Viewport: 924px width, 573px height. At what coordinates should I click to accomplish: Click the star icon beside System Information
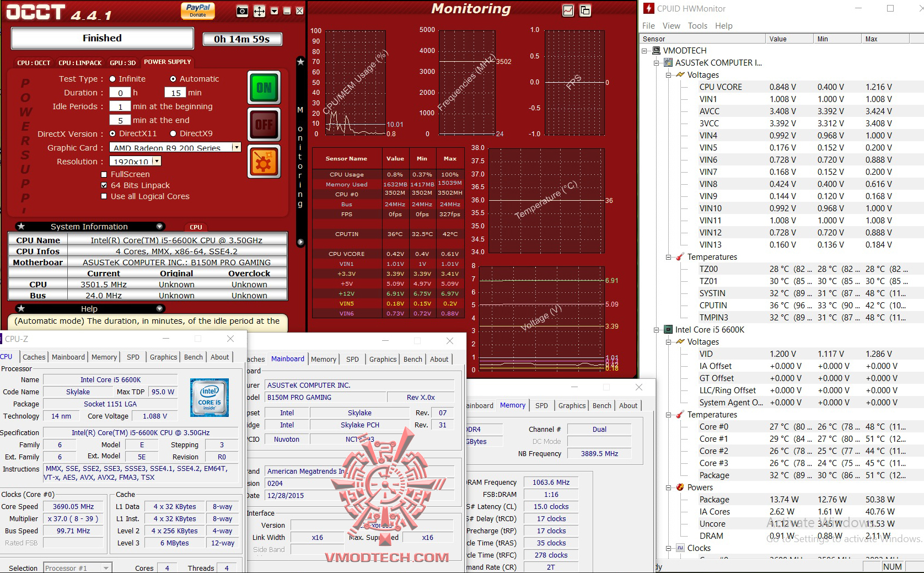pos(21,226)
